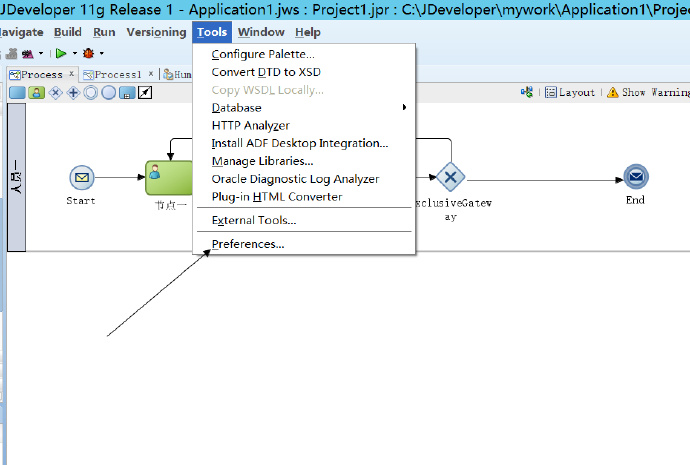This screenshot has width=690, height=465.
Task: Select Plug-in HTML Converter entry
Action: tap(304, 197)
